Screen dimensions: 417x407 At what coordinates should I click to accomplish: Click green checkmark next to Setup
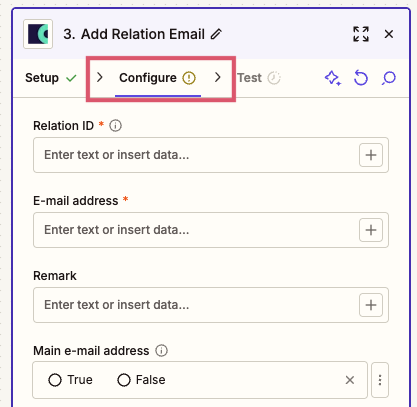[71, 78]
